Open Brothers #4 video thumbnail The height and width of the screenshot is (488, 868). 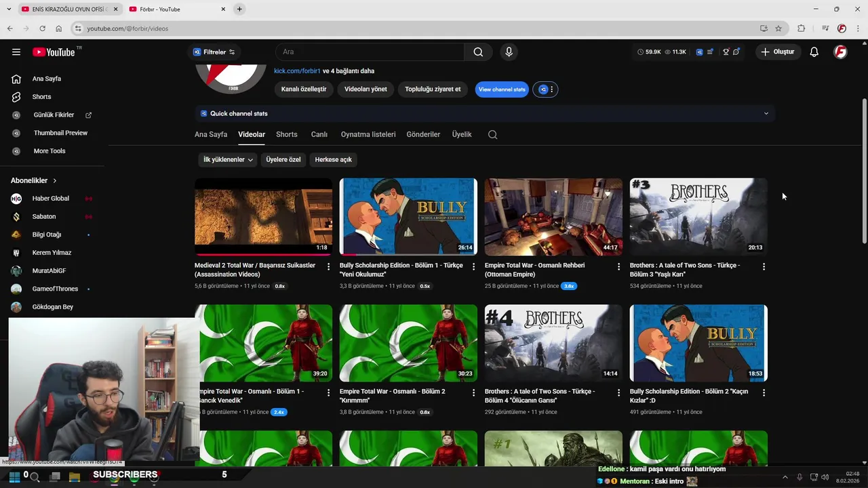[x=553, y=343]
